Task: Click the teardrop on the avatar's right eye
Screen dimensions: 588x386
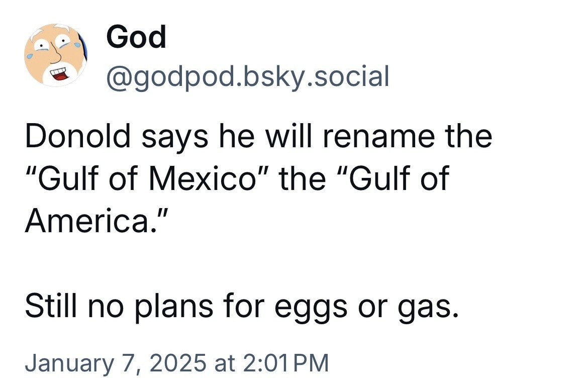Action: pyautogui.click(x=77, y=44)
